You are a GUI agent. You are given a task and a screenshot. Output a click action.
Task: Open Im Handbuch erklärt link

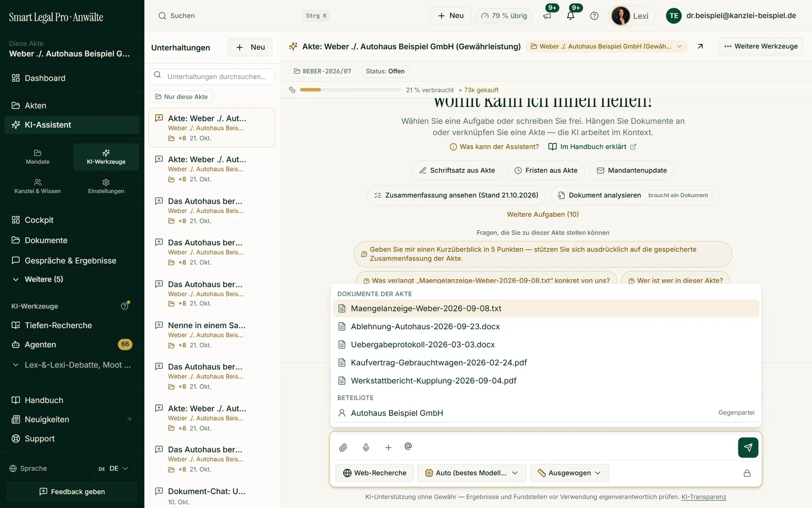pos(592,147)
